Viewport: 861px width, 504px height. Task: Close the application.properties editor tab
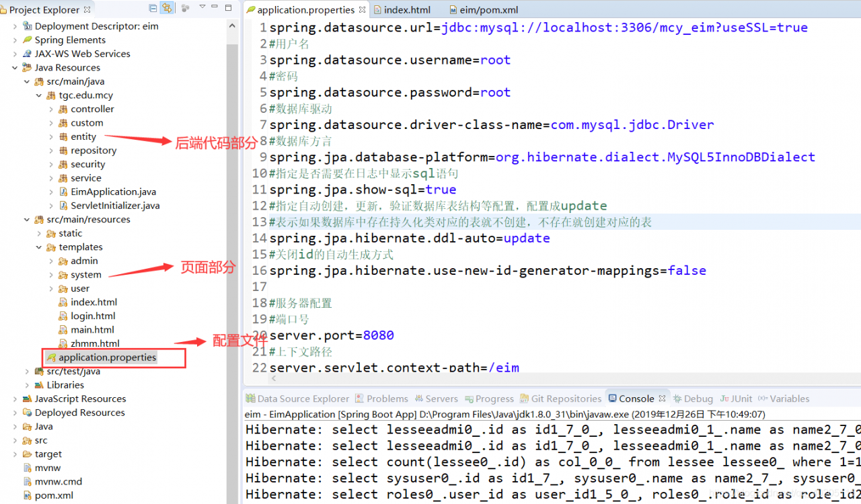(x=362, y=10)
